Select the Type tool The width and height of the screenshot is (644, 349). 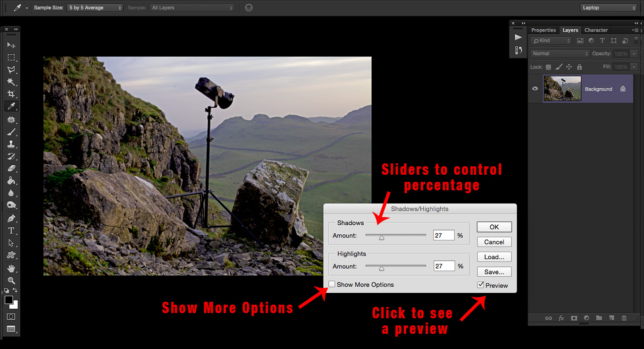coord(11,231)
